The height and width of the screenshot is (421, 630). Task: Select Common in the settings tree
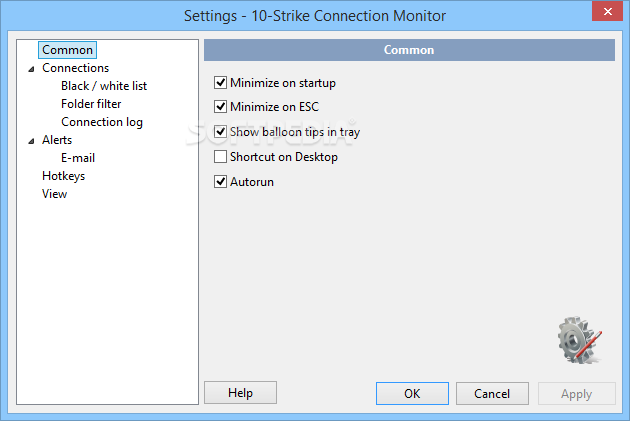[68, 50]
